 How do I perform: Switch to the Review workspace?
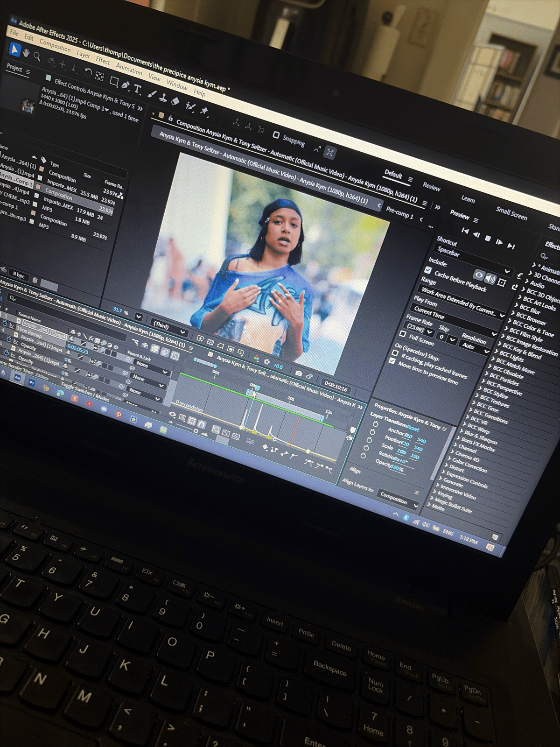point(432,187)
